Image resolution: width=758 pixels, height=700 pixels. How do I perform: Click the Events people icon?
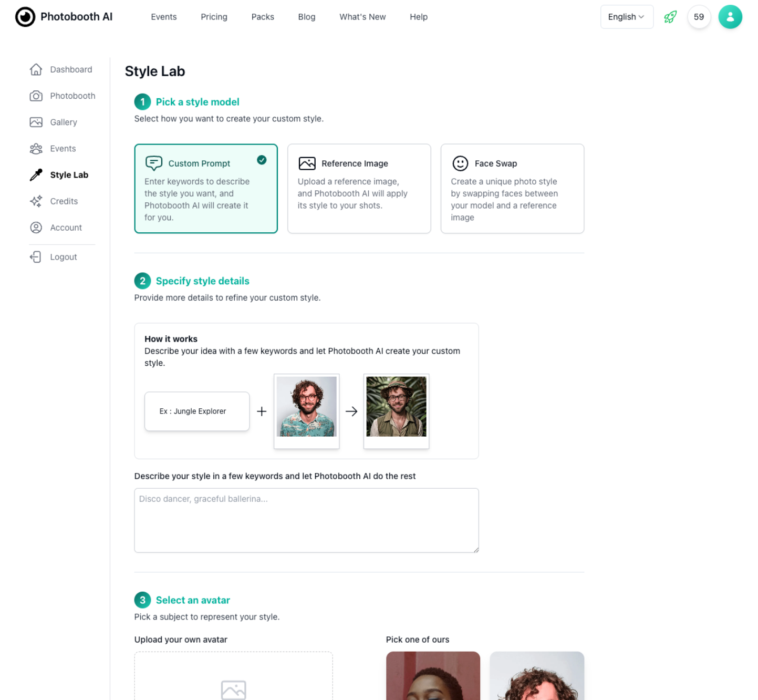(36, 149)
